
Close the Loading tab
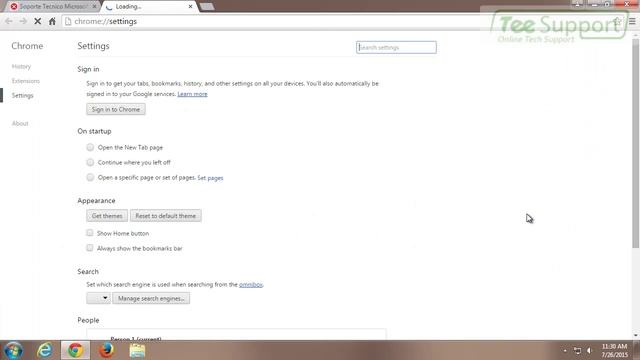click(x=190, y=7)
